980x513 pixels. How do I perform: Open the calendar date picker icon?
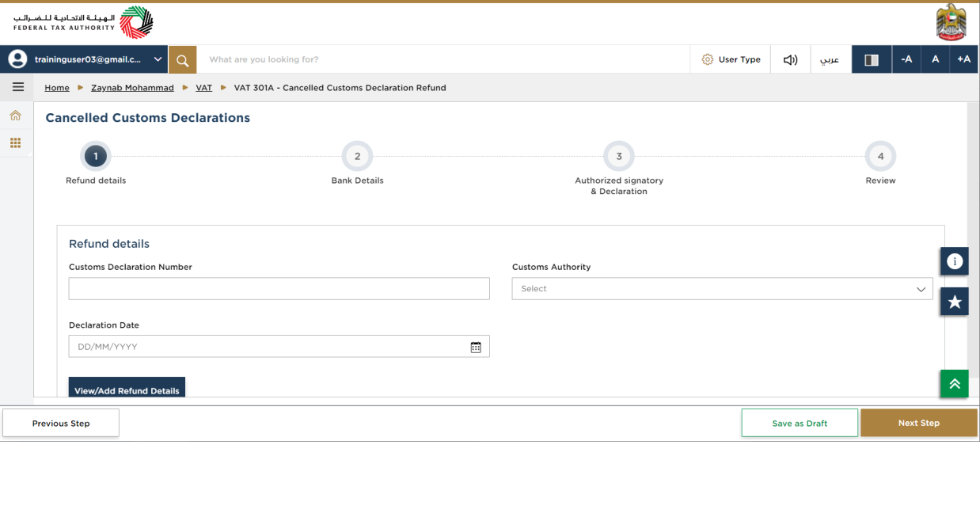(x=476, y=347)
